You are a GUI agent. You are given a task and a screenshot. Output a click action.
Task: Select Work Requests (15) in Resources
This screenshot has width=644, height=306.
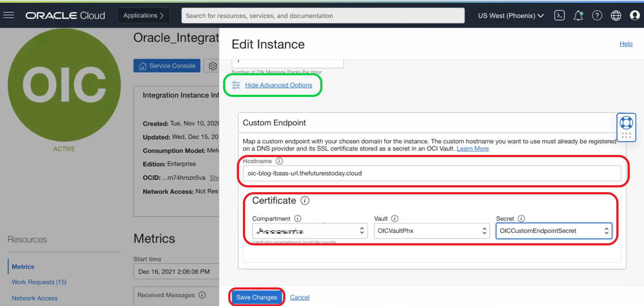[39, 282]
